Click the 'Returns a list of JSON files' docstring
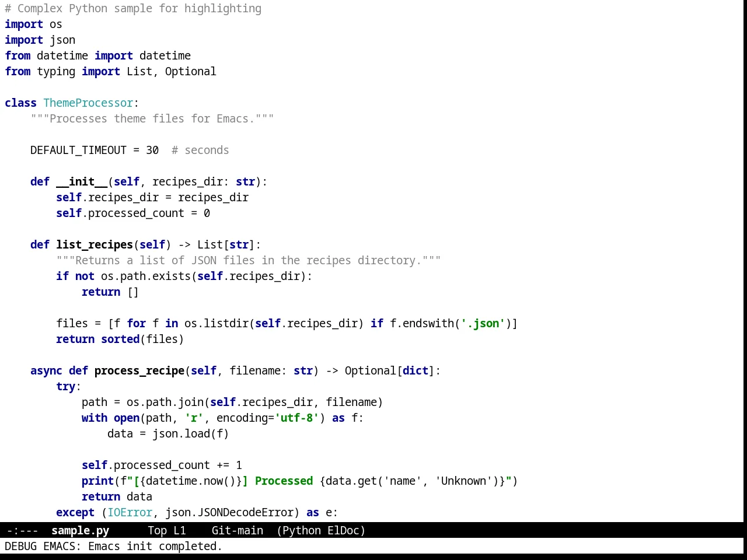 249,260
